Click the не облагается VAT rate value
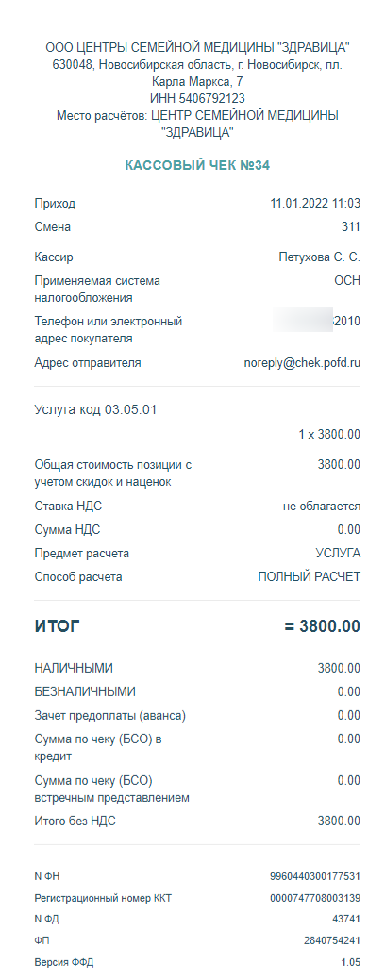The height and width of the screenshot is (980, 385). click(x=322, y=507)
